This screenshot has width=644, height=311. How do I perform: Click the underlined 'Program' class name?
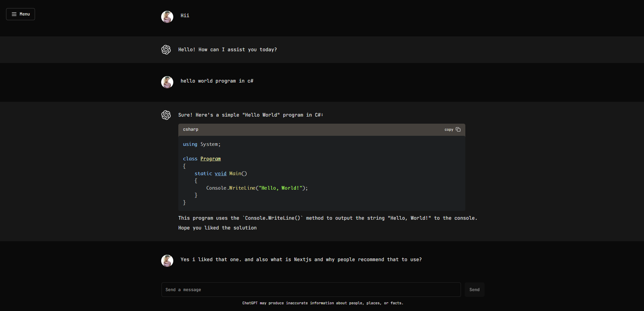(x=211, y=159)
